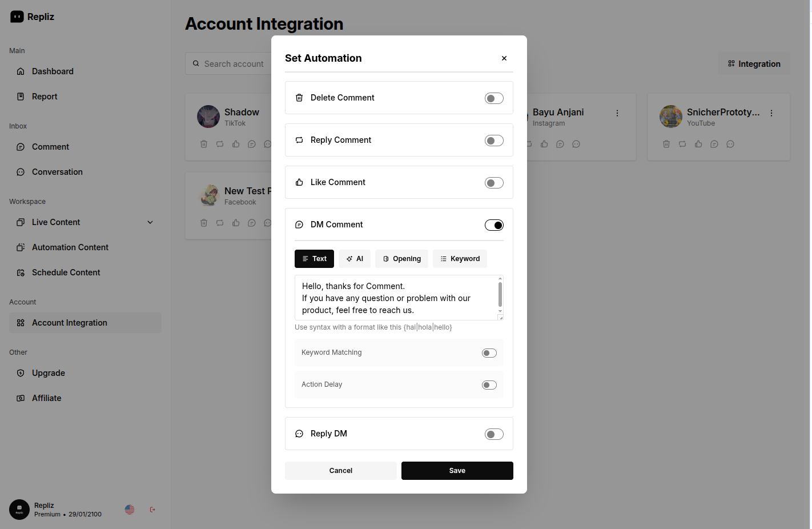Turn off the DM Comment toggle
The height and width of the screenshot is (529, 812).
tap(494, 225)
